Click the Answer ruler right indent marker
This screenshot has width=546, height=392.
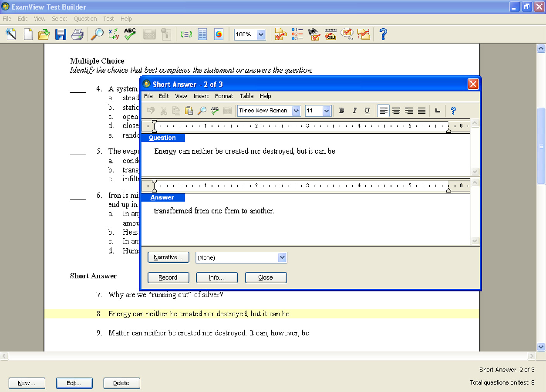point(449,190)
